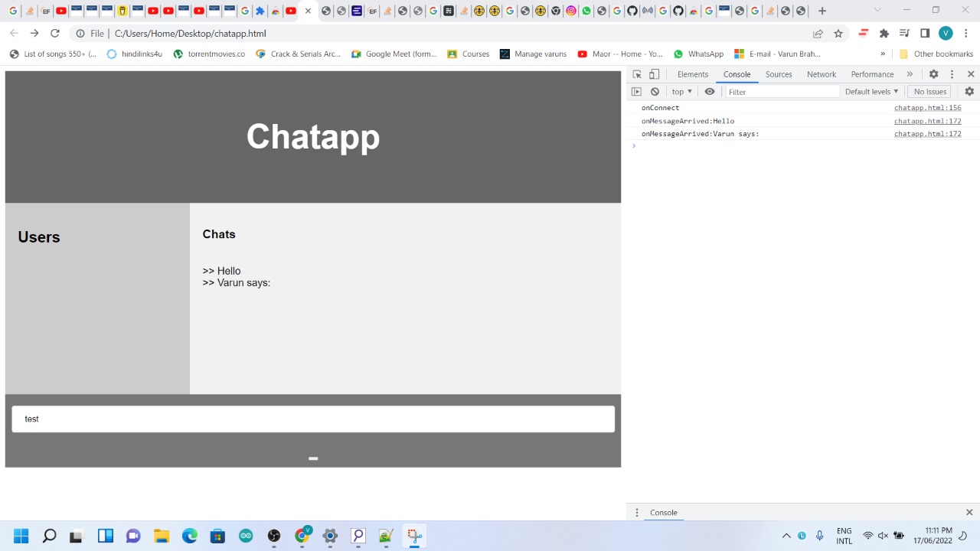The width and height of the screenshot is (980, 551).
Task: Open the Extensions puzzle icon
Action: click(x=884, y=33)
